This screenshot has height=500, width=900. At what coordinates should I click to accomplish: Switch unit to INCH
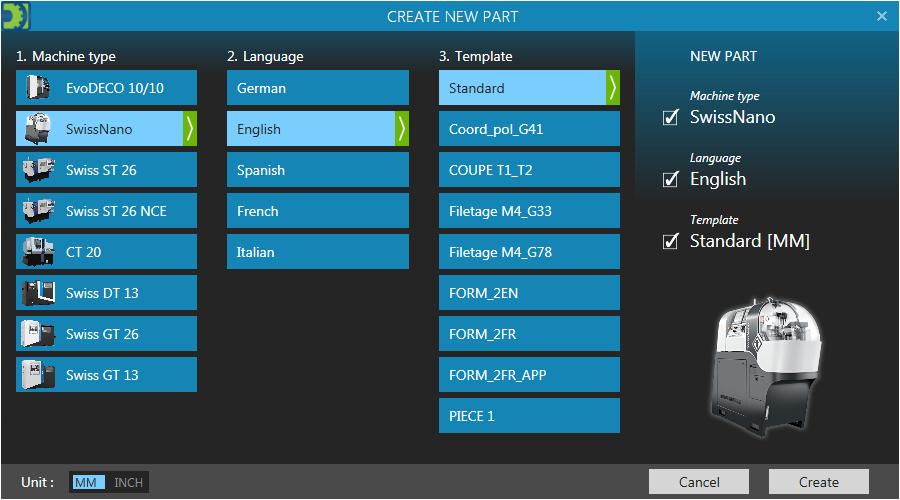[127, 482]
